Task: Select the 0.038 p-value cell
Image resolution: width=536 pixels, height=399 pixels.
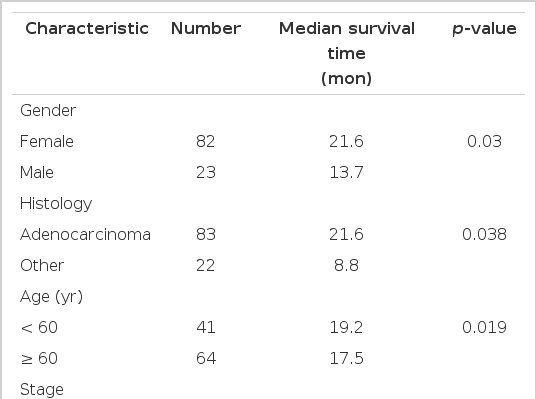Action: [484, 235]
